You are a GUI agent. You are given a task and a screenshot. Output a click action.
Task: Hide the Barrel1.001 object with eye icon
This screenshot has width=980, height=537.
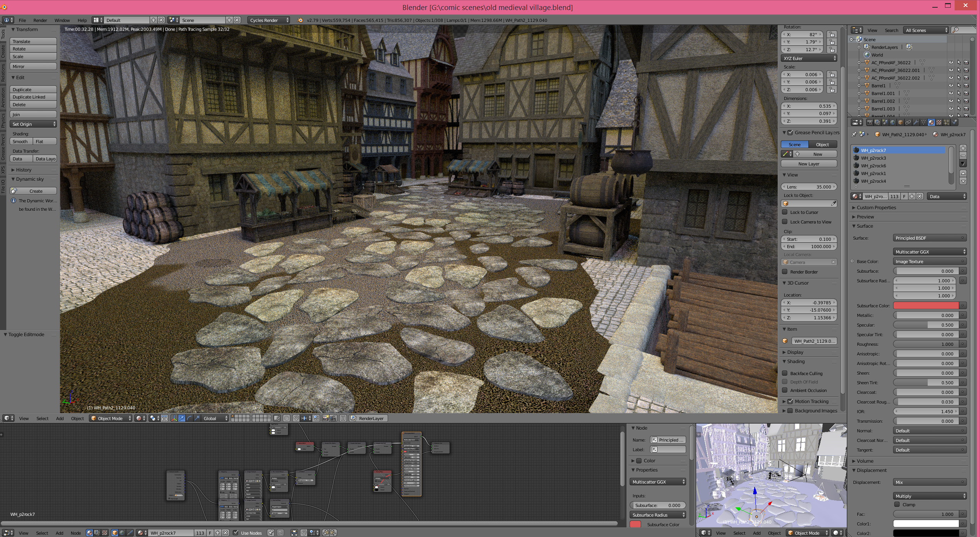tap(951, 93)
